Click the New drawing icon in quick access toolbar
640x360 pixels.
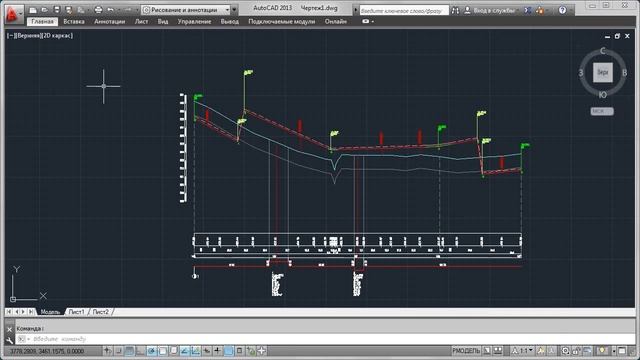[x=33, y=10]
